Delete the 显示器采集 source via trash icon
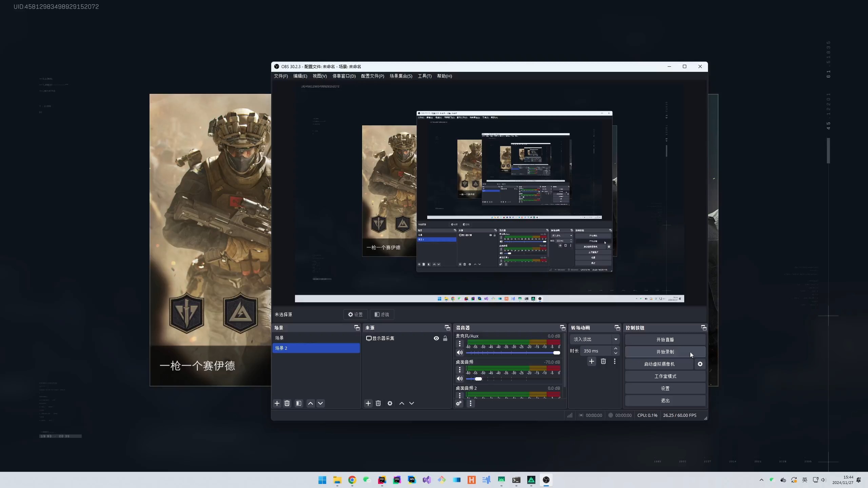Screen dimensions: 868x488 [x=378, y=403]
